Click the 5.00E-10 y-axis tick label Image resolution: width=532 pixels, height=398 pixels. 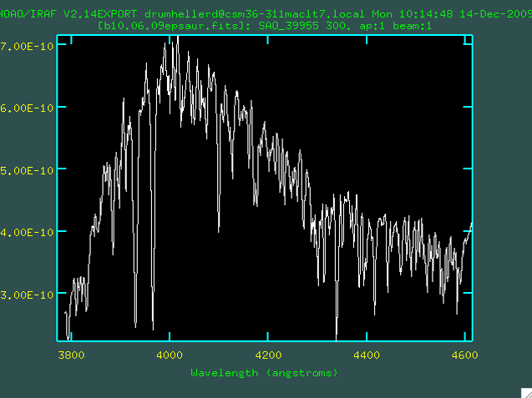(x=28, y=169)
